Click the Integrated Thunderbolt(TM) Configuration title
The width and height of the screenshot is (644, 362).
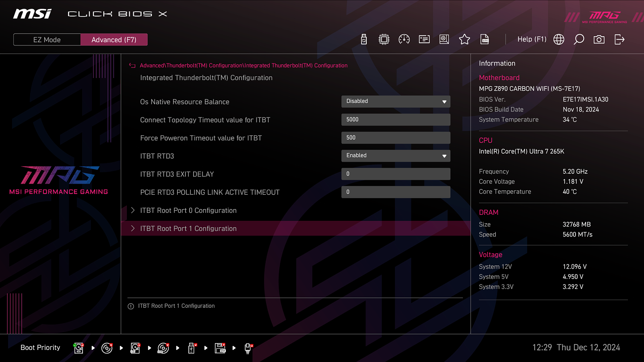click(206, 78)
